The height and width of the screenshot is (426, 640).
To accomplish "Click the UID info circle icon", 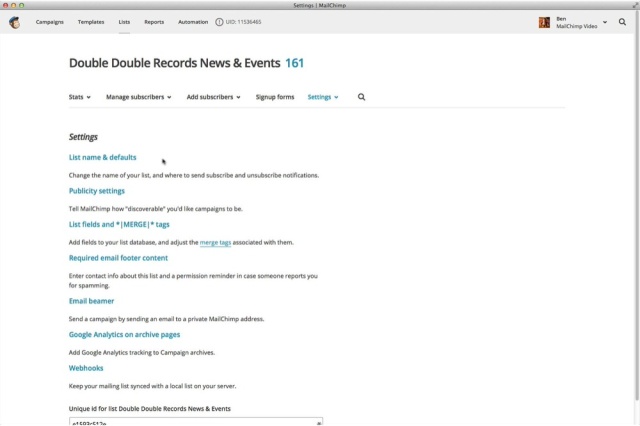I will click(x=219, y=22).
